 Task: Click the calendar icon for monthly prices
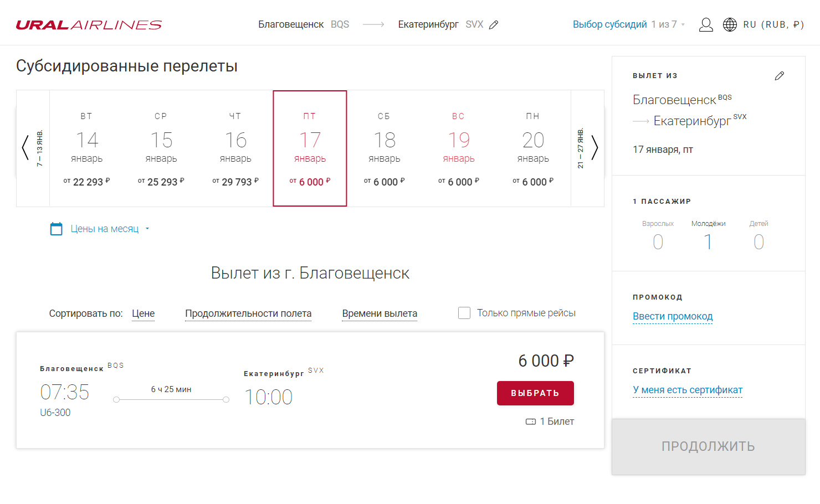57,229
